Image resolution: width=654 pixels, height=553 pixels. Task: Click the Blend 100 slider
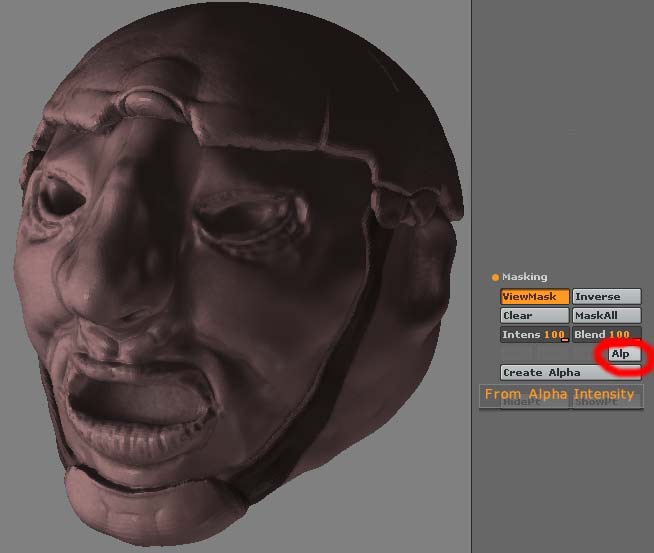tap(606, 334)
